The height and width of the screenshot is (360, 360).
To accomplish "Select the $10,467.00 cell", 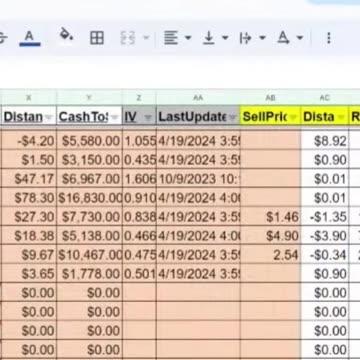I will click(89, 255).
